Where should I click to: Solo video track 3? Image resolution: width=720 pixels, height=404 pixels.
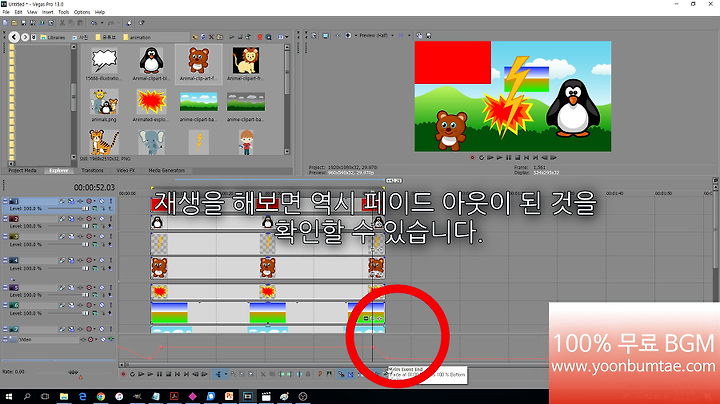[111, 236]
